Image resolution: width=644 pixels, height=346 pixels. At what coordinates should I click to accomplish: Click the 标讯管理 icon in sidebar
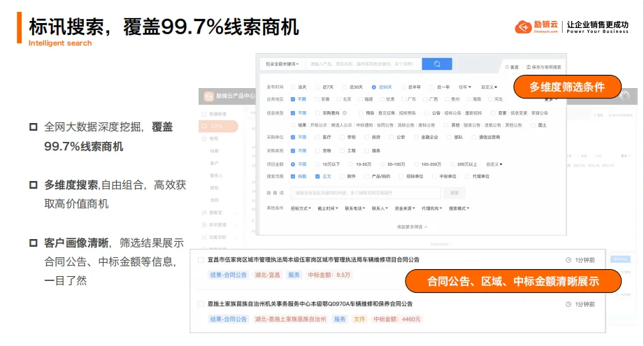[203, 225]
